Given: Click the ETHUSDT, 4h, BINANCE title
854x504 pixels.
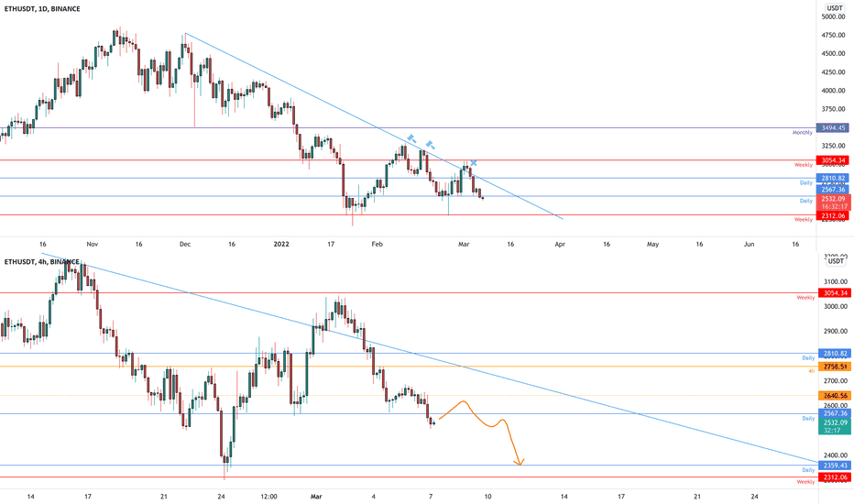Looking at the screenshot, I should click(x=42, y=261).
